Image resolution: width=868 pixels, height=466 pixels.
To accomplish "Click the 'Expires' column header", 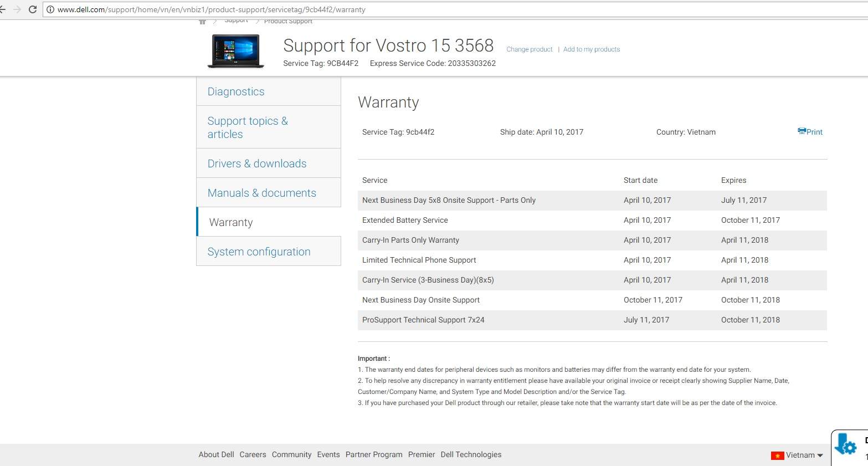I will 733,180.
